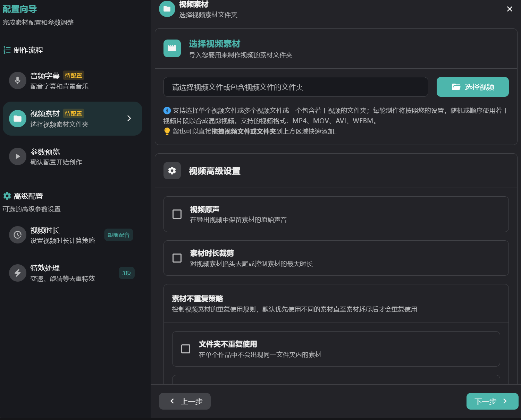This screenshot has width=521, height=420.
Task: Click the gear icon next to 高级配置
Action: [7, 196]
